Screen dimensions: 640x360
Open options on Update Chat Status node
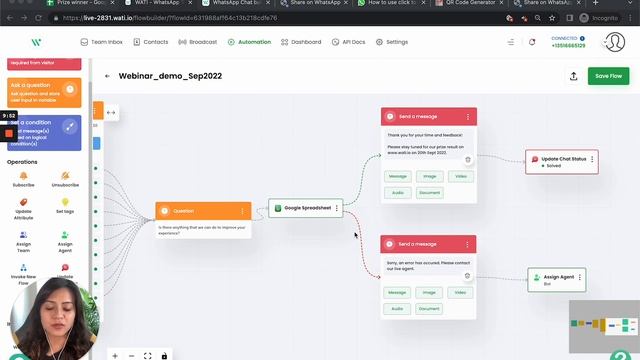592,159
